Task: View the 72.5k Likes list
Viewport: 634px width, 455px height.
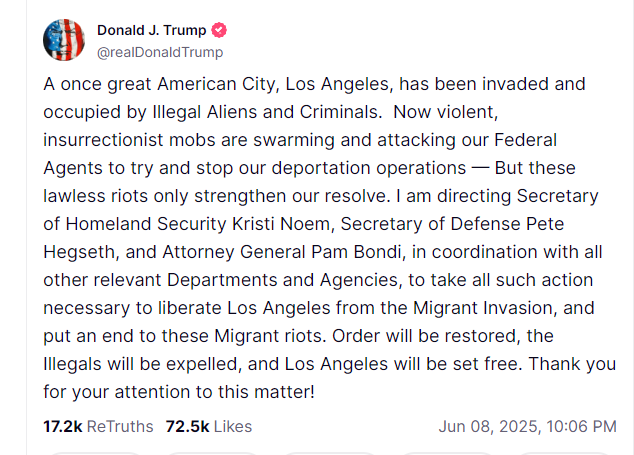Action: pos(209,427)
